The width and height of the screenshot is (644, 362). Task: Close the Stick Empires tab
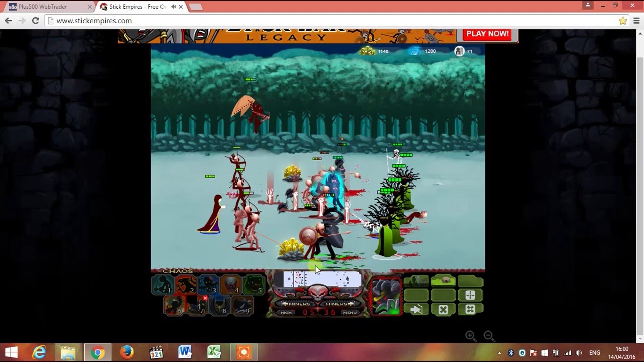(181, 7)
